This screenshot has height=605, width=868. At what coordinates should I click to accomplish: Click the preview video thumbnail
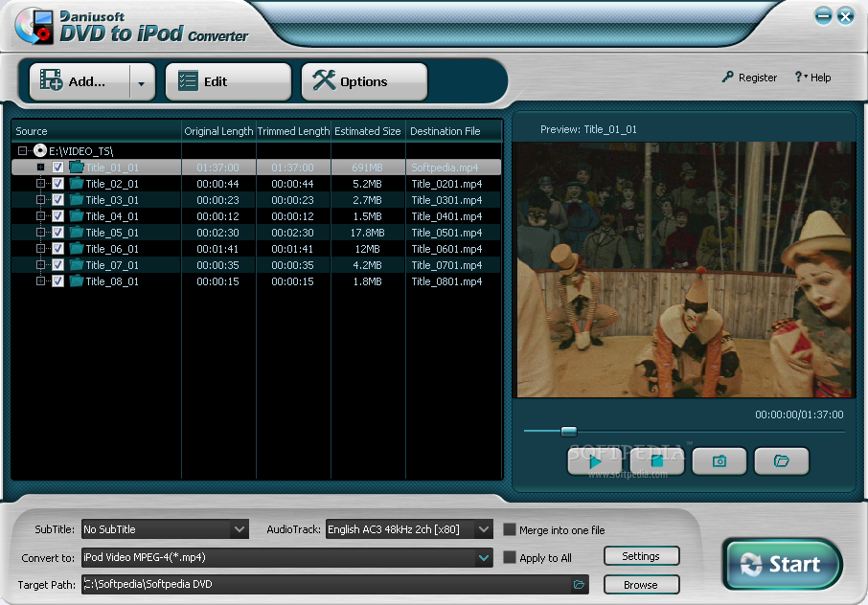(685, 270)
